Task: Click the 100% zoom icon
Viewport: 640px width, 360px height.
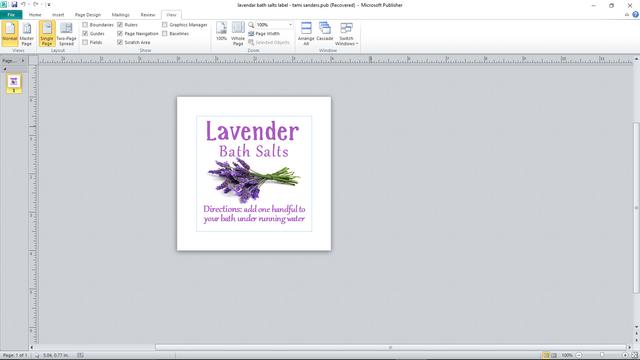Action: pos(221,31)
